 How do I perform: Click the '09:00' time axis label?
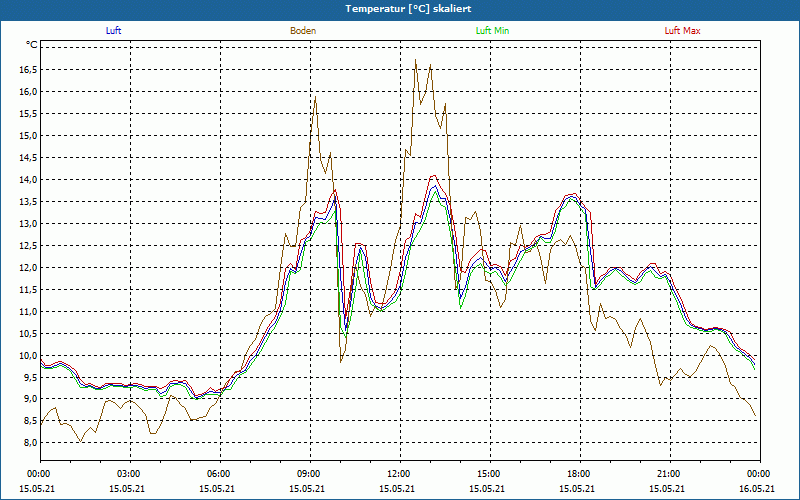coord(307,474)
